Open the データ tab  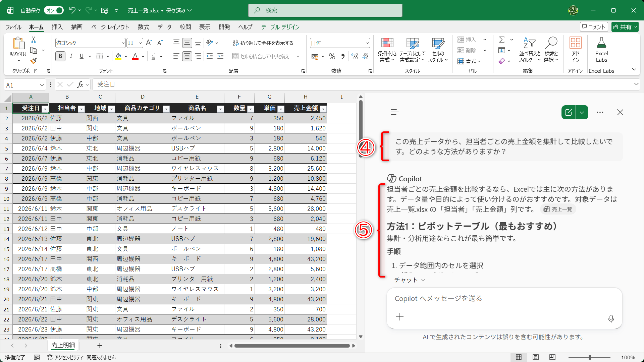click(165, 27)
